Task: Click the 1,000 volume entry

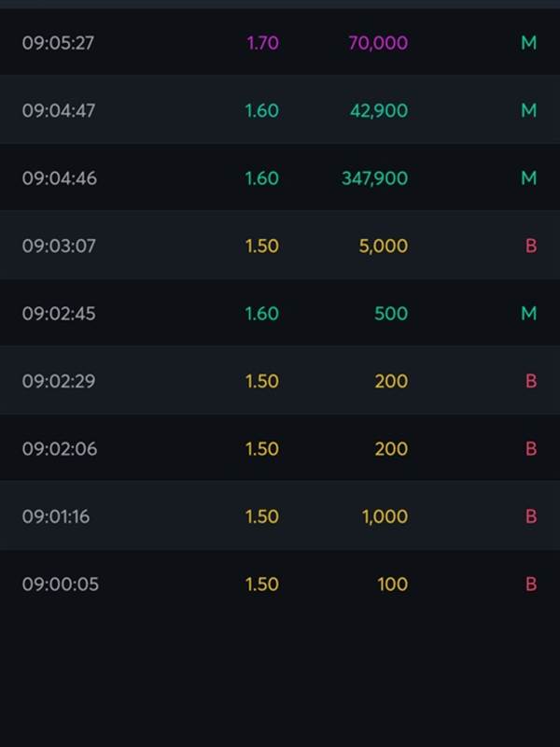Action: tap(385, 516)
